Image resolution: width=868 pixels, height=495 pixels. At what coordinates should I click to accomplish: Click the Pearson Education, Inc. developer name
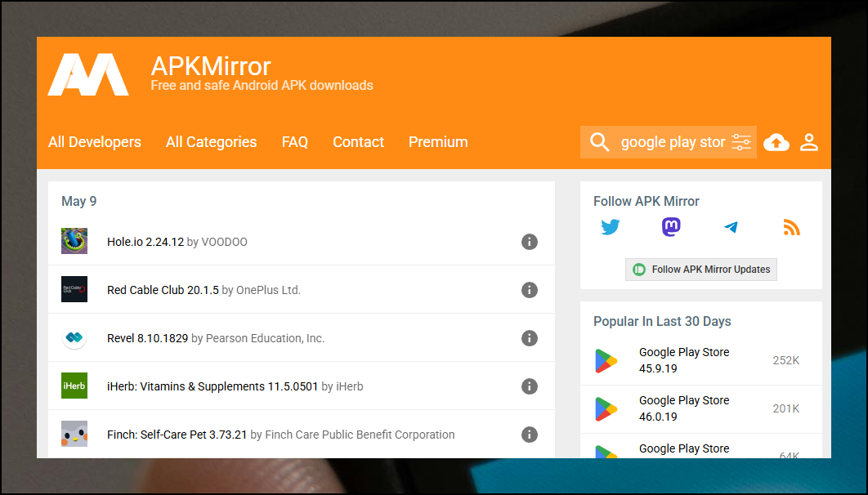(x=265, y=338)
